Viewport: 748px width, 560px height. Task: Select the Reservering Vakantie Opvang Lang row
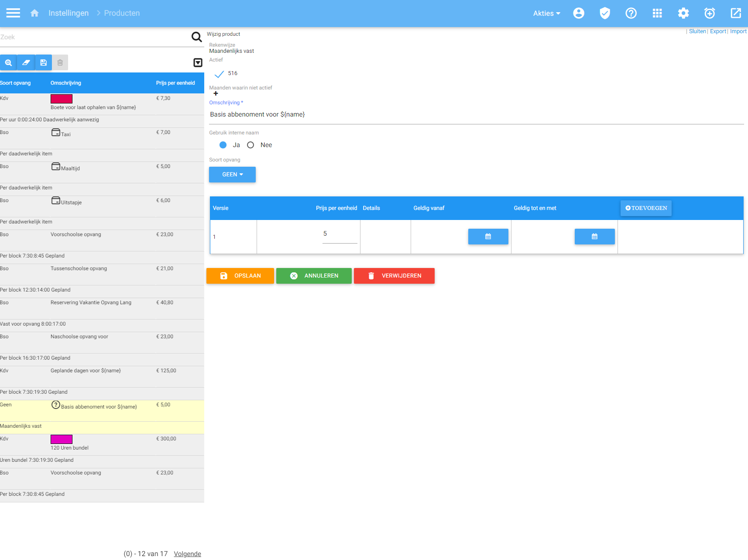pos(91,302)
